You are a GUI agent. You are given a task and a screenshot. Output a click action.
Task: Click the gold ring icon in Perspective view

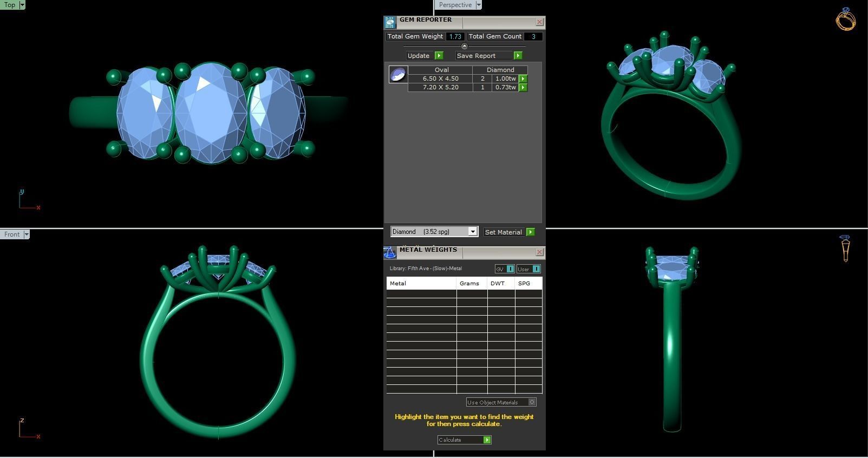tap(846, 19)
